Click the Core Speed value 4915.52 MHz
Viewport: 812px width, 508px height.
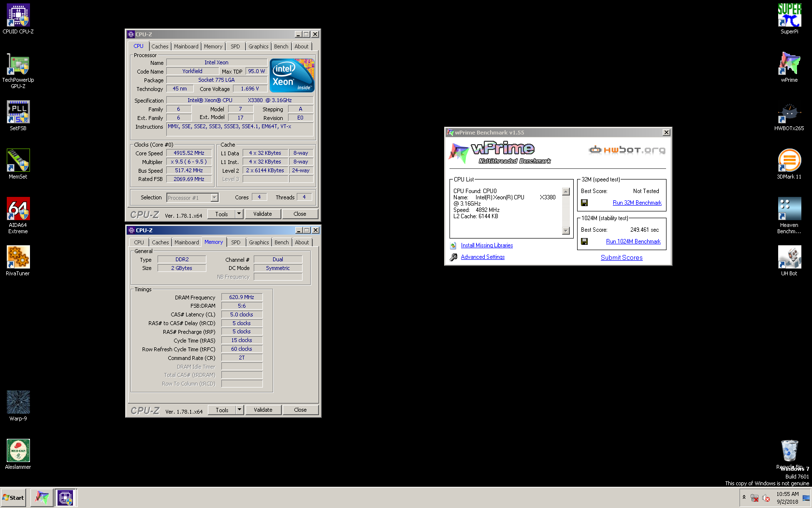tap(189, 153)
